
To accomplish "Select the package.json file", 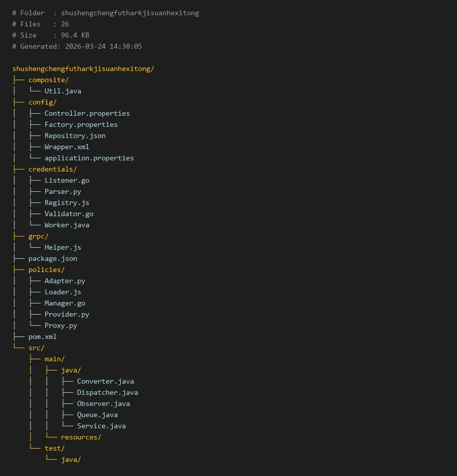I will 53,258.
